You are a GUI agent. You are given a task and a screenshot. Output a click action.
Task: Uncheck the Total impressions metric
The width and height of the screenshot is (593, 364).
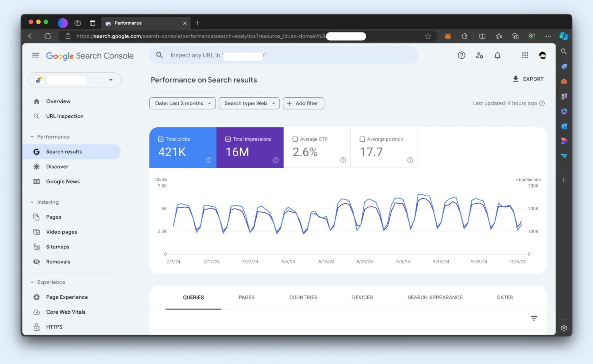point(228,139)
